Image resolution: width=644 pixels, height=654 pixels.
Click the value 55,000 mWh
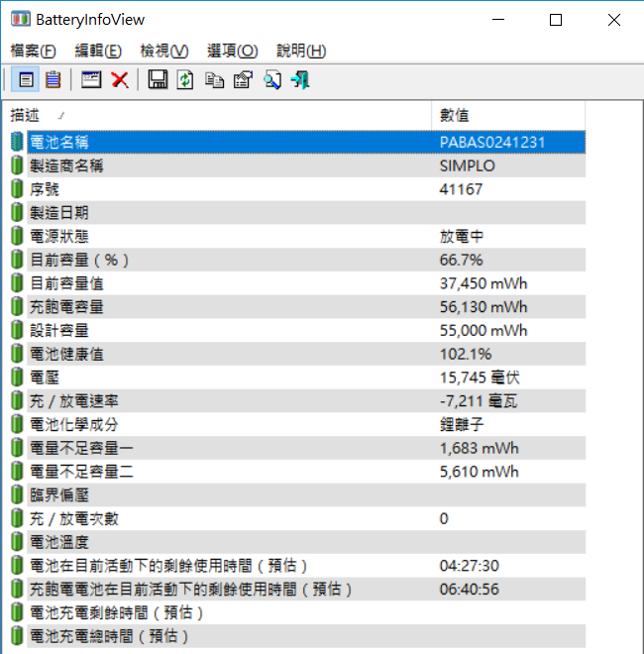tap(483, 330)
